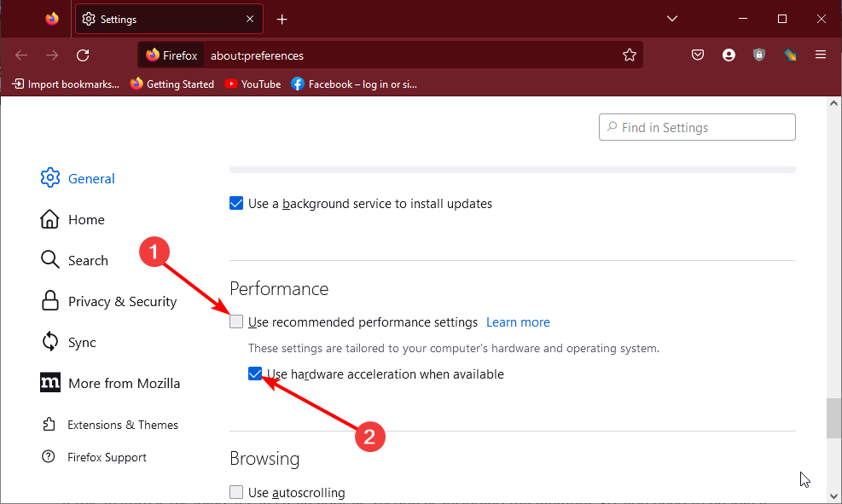Bookmark this page with the star icon
This screenshot has height=504, width=842.
coord(630,55)
